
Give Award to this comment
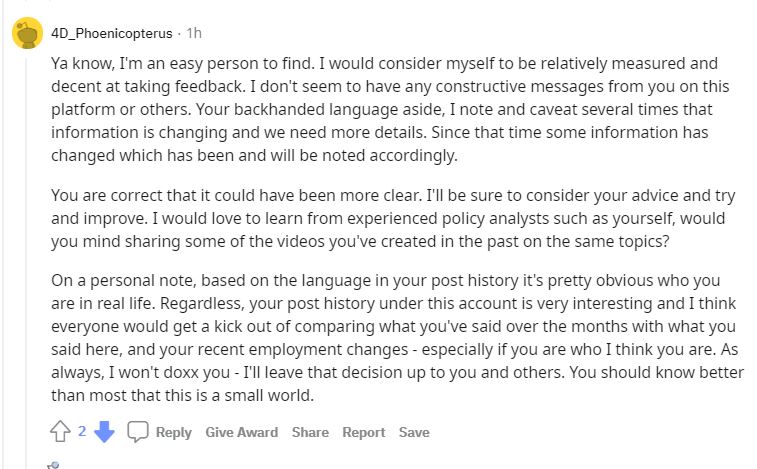point(242,432)
